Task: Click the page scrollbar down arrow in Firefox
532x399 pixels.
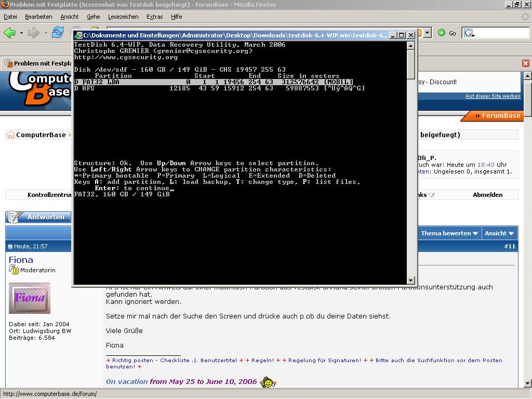Action: (x=528, y=384)
